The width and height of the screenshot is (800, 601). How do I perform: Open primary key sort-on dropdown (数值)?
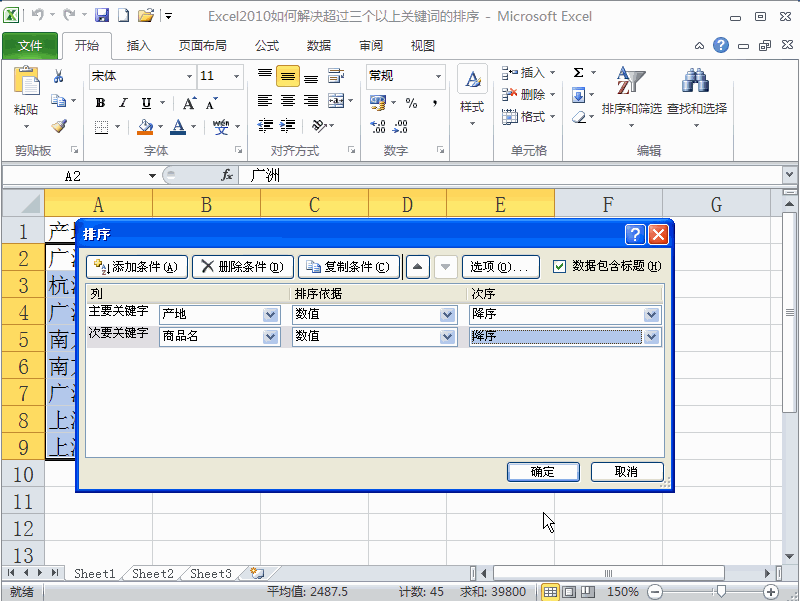coord(447,314)
